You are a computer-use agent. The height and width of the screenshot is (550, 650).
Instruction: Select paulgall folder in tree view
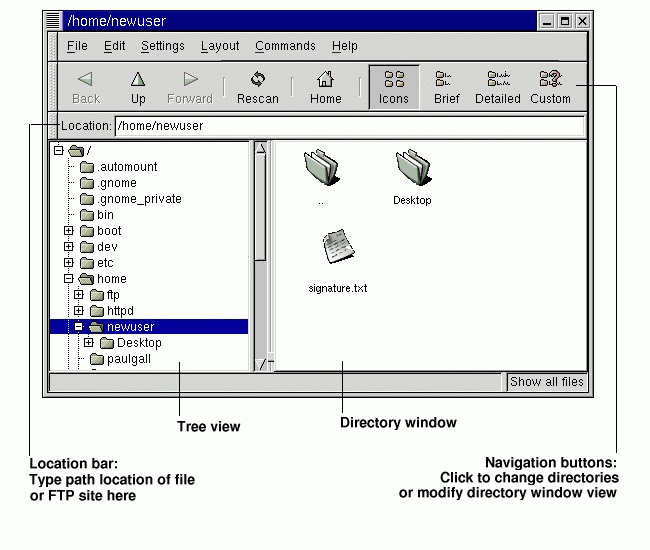(x=128, y=359)
